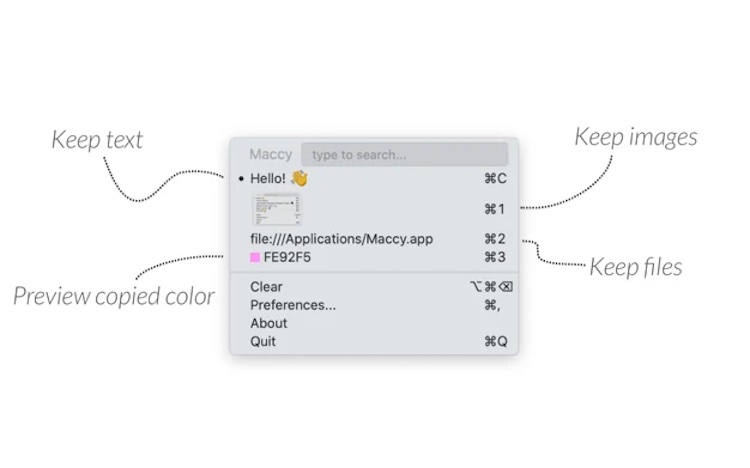Click the delete-key glyph beside Clear
Viewport: 750px width, 468px height.
[x=506, y=287]
